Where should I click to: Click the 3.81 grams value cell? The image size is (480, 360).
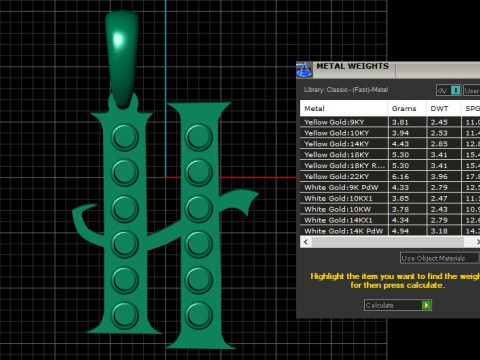(x=407, y=122)
